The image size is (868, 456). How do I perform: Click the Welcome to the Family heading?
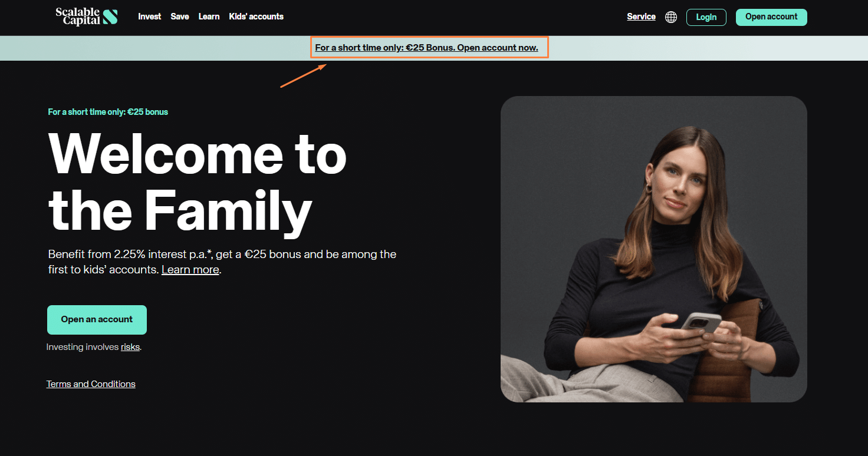click(198, 181)
